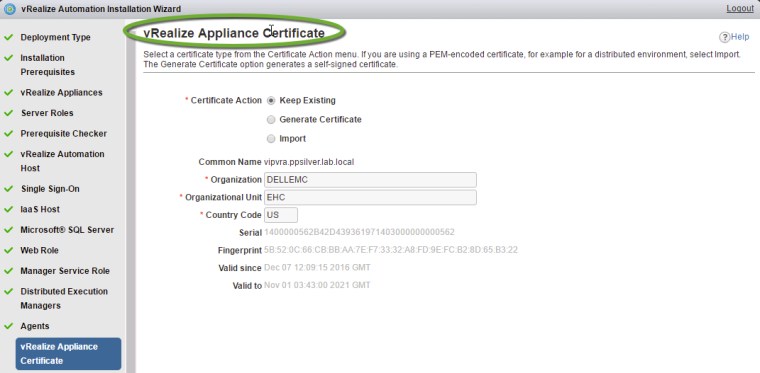This screenshot has width=760, height=373.
Task: Go to Deployment Type step
Action: [x=55, y=37]
